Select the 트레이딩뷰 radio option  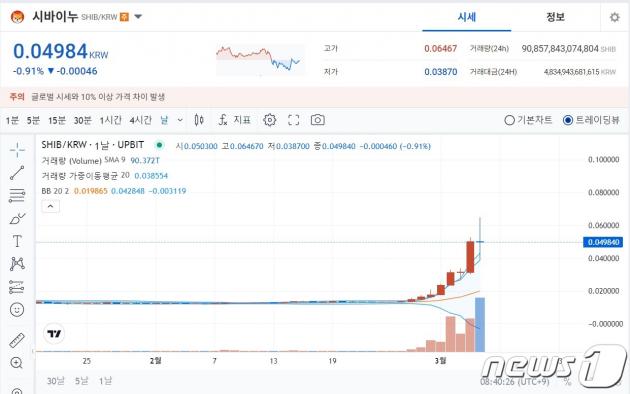coord(591,120)
